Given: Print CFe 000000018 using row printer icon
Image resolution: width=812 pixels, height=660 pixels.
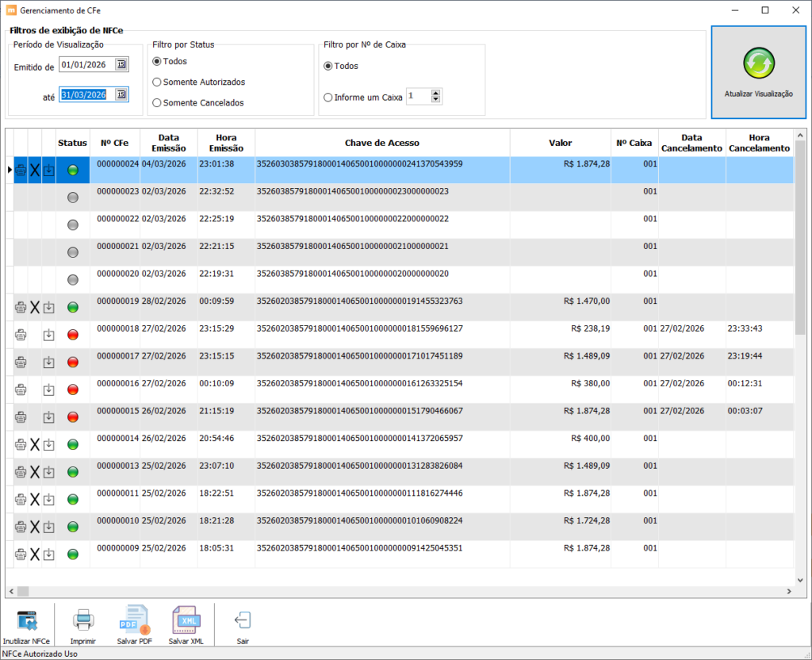Looking at the screenshot, I should (x=21, y=335).
